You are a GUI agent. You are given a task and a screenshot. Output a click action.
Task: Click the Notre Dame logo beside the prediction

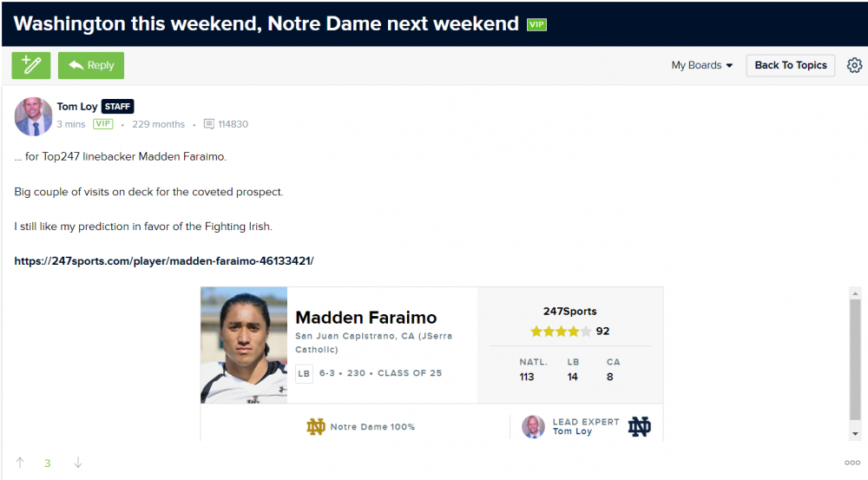[316, 426]
